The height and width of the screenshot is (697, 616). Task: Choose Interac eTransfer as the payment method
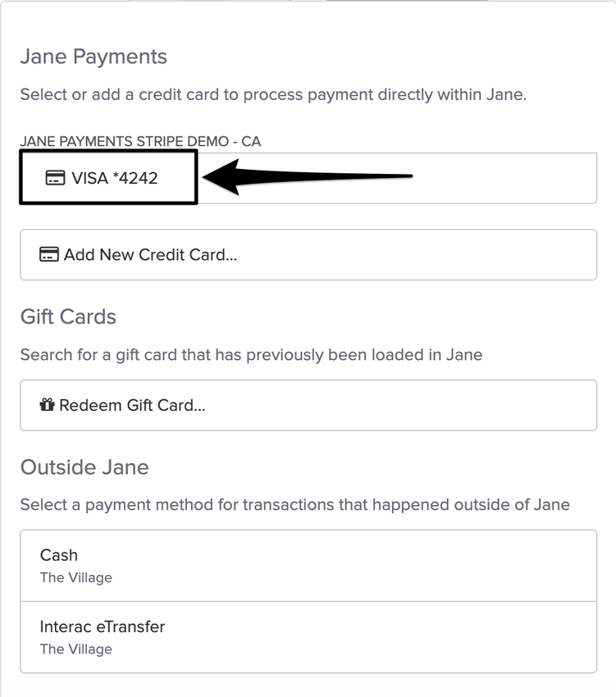[x=308, y=637]
